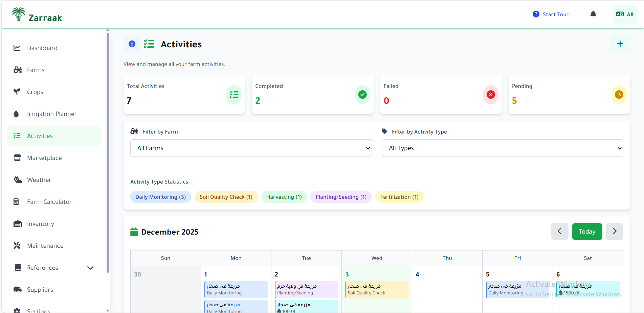Click the sidebar vertical scrollbar
The width and height of the screenshot is (644, 313).
108,152
